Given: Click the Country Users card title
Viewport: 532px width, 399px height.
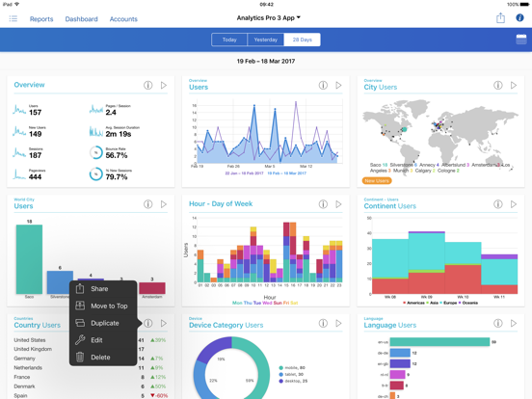Looking at the screenshot, I should coord(38,325).
